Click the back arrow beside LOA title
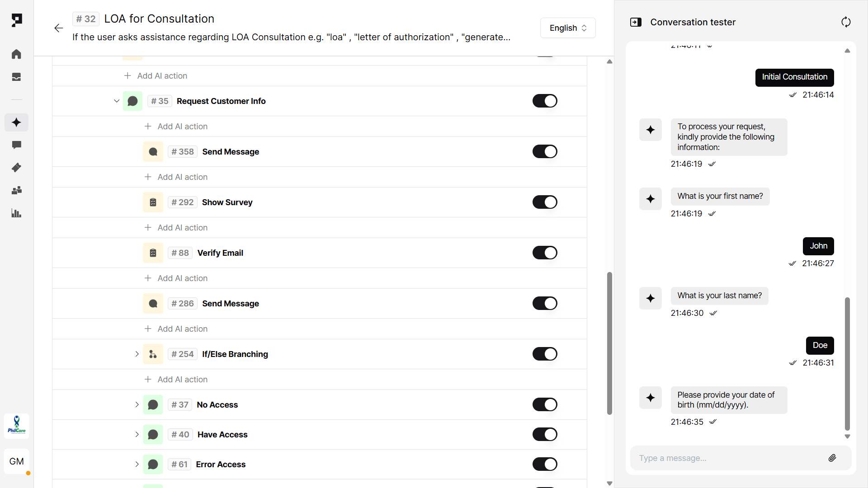The image size is (868, 488). pyautogui.click(x=59, y=28)
